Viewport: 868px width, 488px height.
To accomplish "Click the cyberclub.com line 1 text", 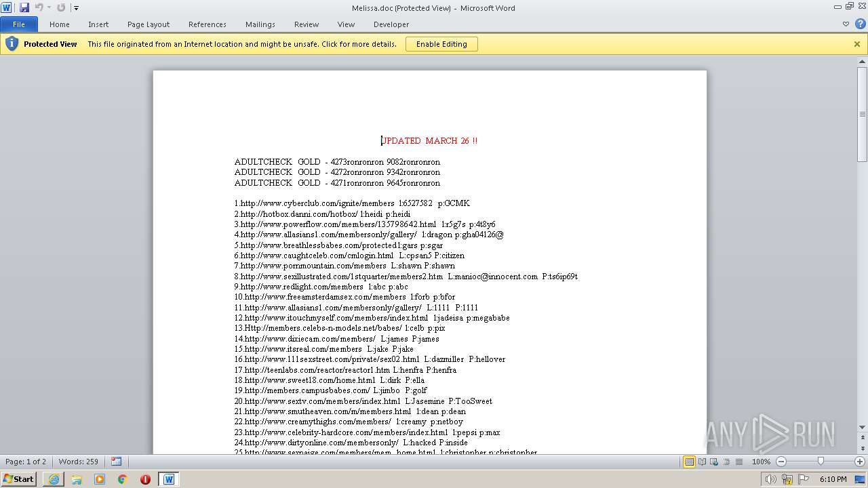I will point(352,203).
